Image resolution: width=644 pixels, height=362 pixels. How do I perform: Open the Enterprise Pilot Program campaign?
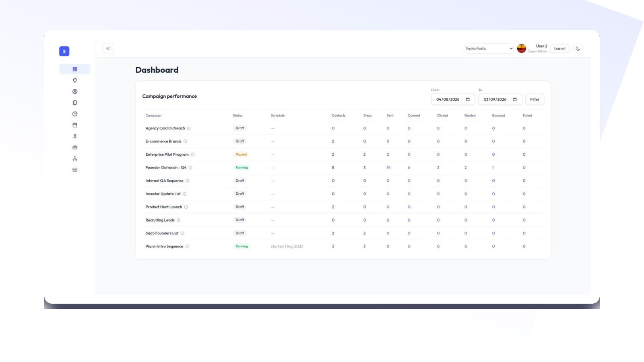(167, 154)
